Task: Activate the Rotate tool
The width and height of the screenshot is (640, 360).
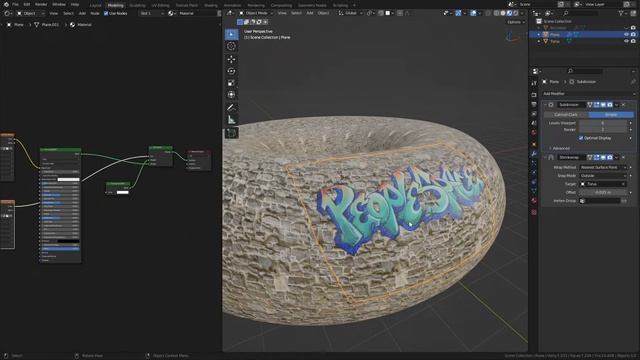Action: pos(231,71)
